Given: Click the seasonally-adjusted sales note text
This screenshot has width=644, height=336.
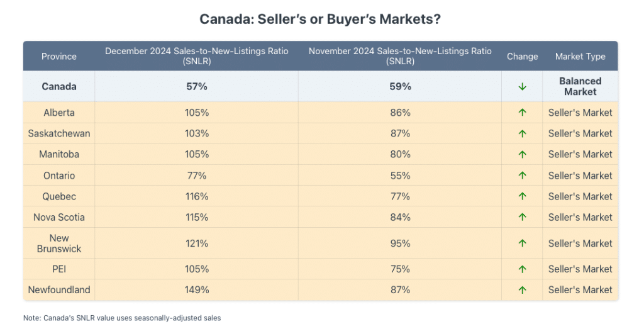Looking at the screenshot, I should pyautogui.click(x=122, y=318).
